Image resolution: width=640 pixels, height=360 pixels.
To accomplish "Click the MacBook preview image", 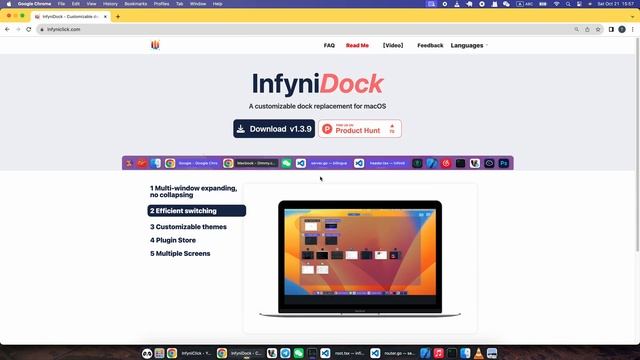I will (x=360, y=259).
